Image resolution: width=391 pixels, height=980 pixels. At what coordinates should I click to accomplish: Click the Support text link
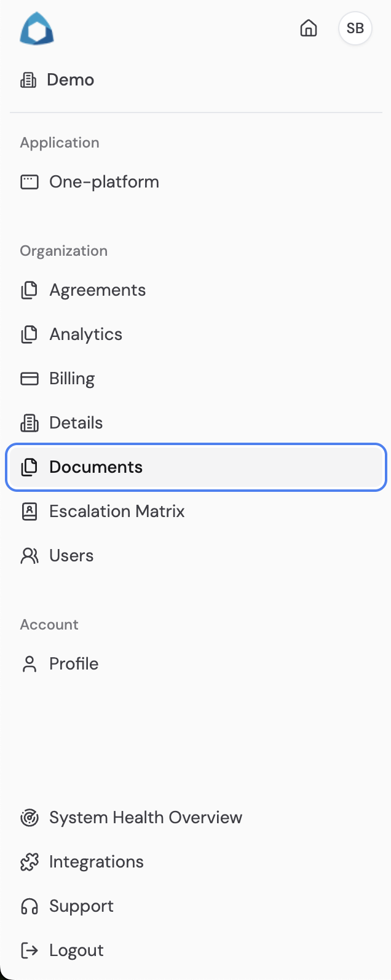coord(81,906)
